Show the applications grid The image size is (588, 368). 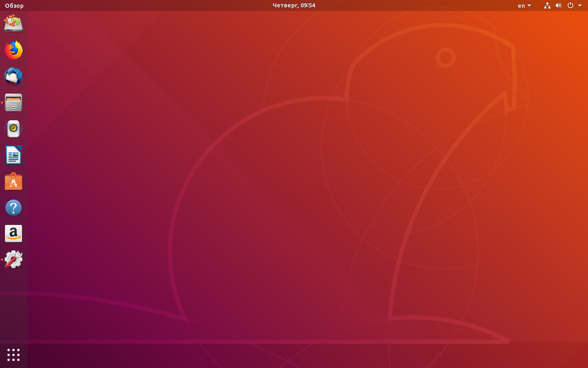pyautogui.click(x=13, y=355)
